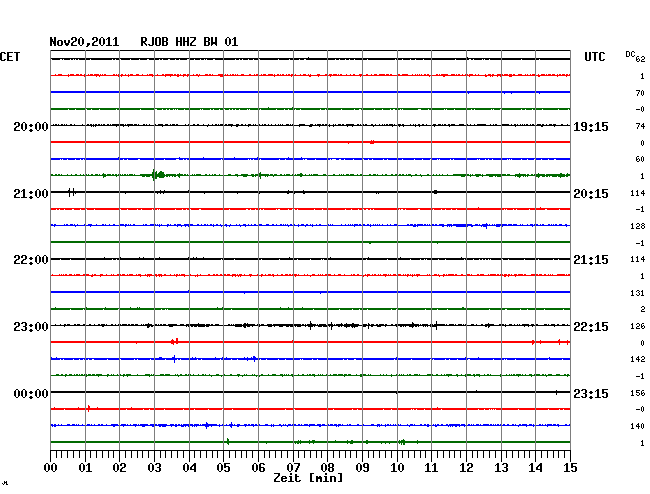Click the red spikes near minute 03.5 below 23:00
The height and width of the screenshot is (494, 650).
[175, 341]
